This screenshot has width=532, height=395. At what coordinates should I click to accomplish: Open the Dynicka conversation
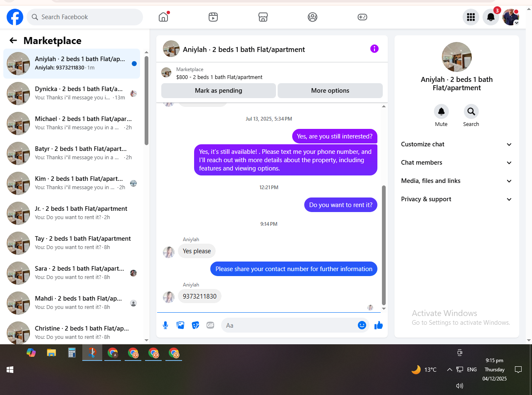pos(72,94)
